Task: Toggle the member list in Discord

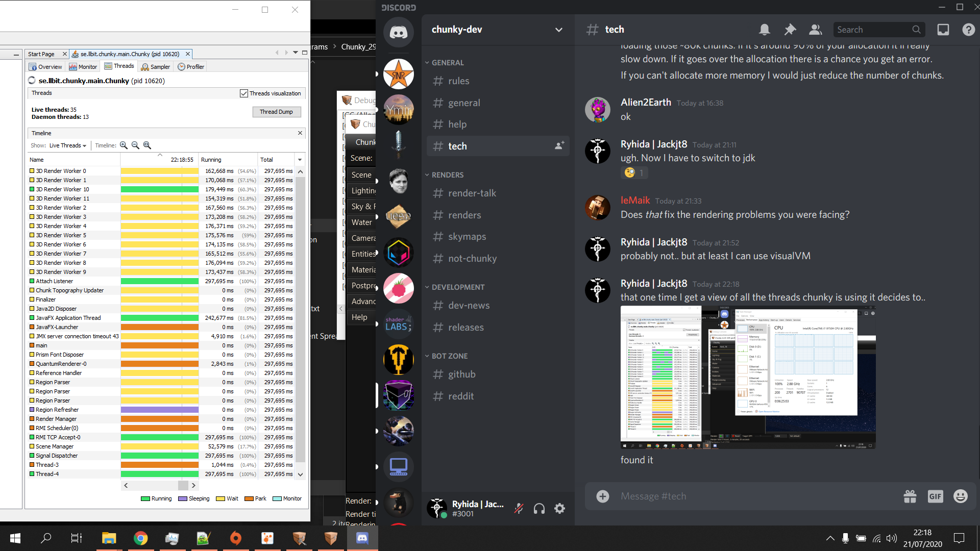Action: click(815, 30)
